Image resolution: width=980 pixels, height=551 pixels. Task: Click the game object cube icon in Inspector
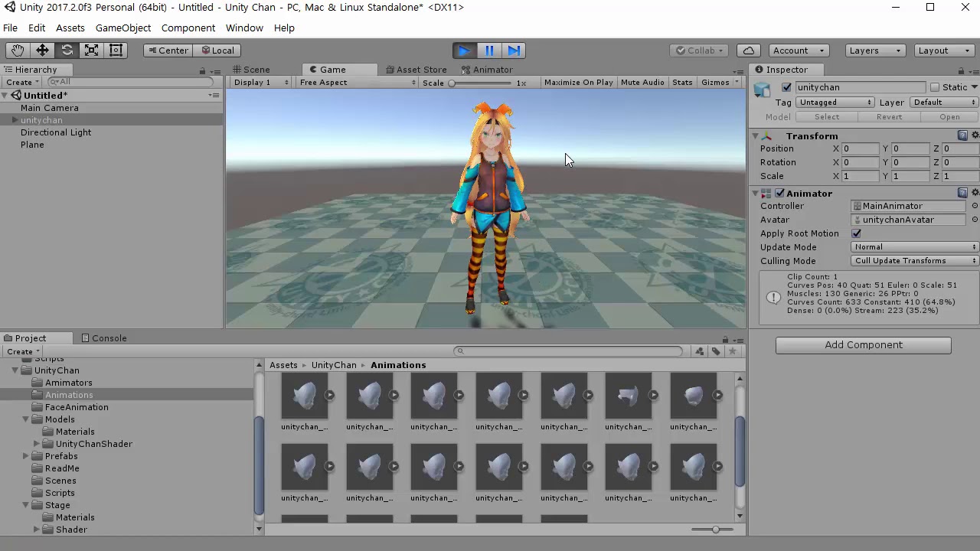click(x=762, y=91)
